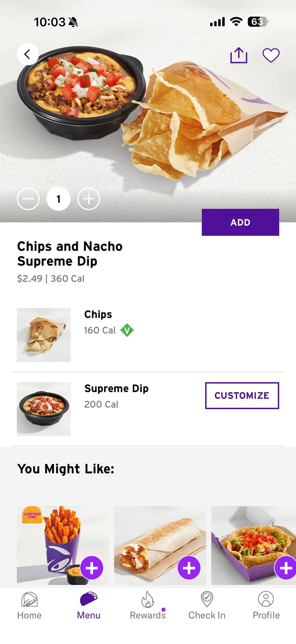Decrease quantity with minus button

[28, 199]
